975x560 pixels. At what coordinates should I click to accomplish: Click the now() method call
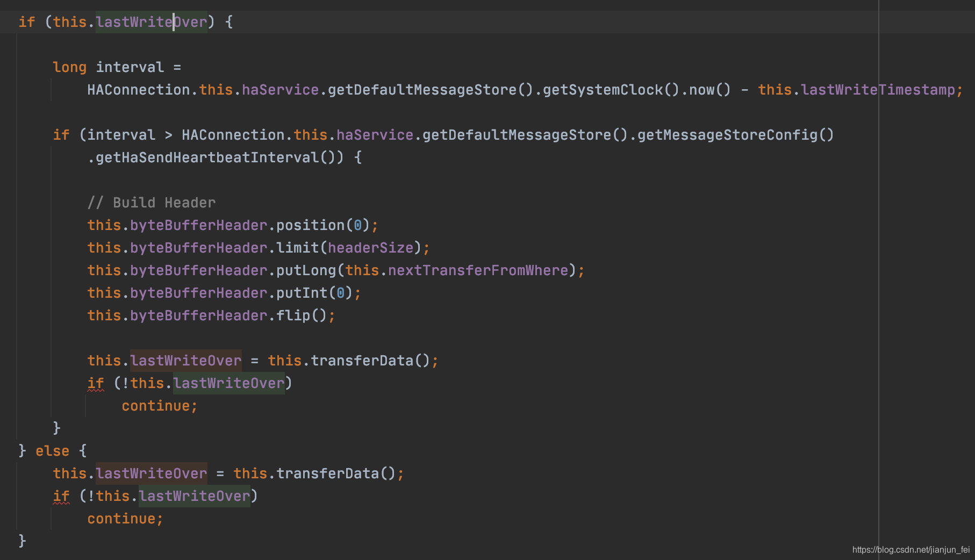click(x=710, y=90)
